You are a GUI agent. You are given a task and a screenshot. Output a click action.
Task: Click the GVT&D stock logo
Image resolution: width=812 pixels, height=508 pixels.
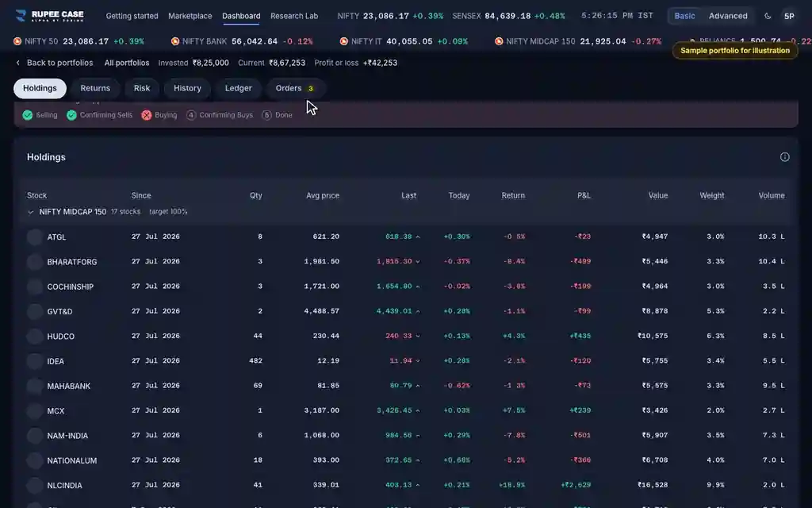(35, 311)
